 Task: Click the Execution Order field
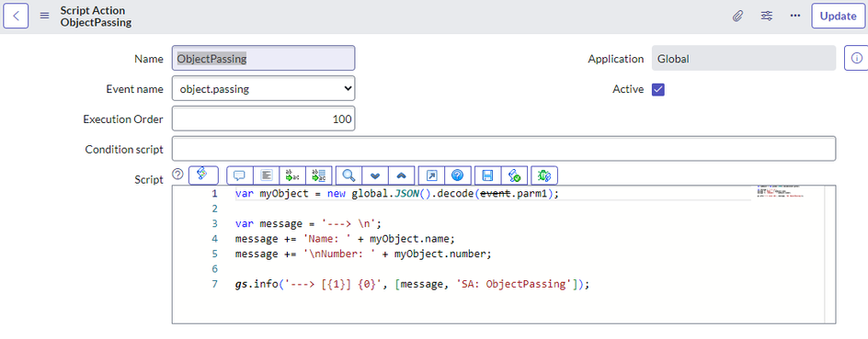click(x=264, y=119)
